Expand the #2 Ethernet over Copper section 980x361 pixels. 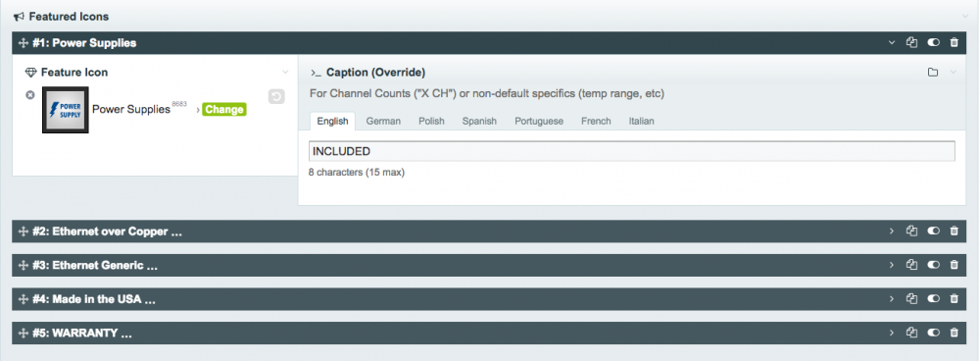click(892, 231)
